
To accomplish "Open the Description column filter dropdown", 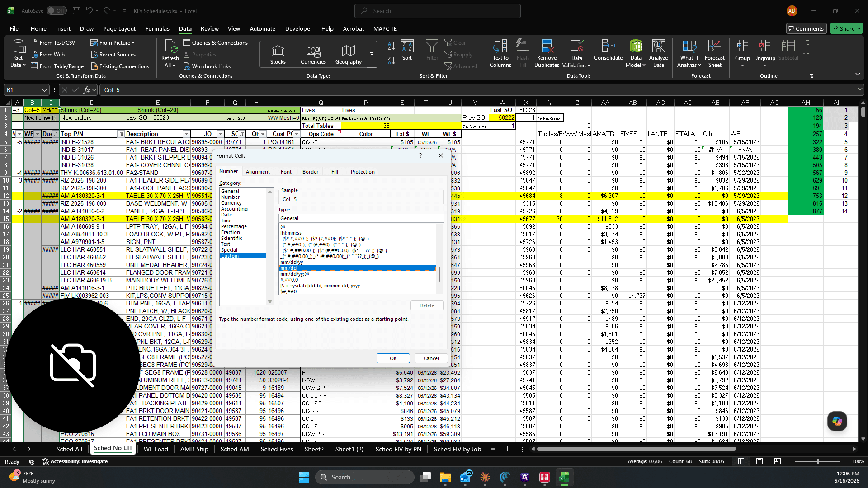I will point(186,134).
